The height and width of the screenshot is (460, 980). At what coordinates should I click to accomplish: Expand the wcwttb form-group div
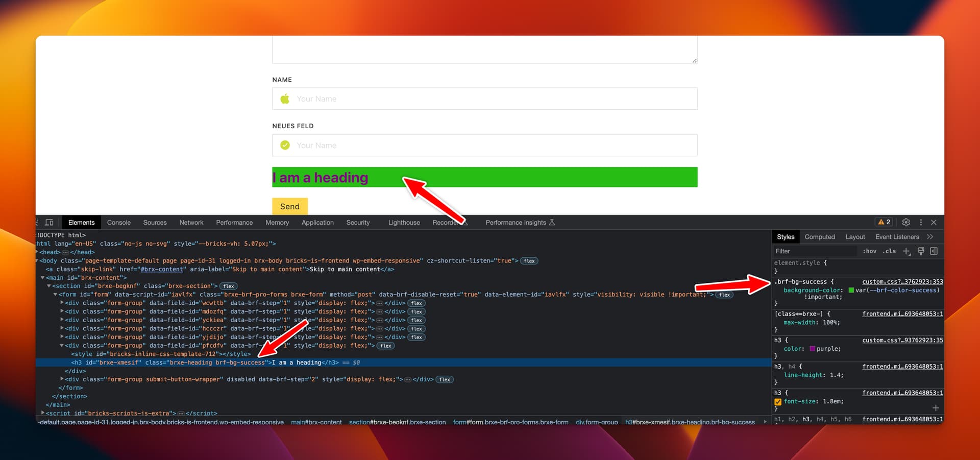62,303
